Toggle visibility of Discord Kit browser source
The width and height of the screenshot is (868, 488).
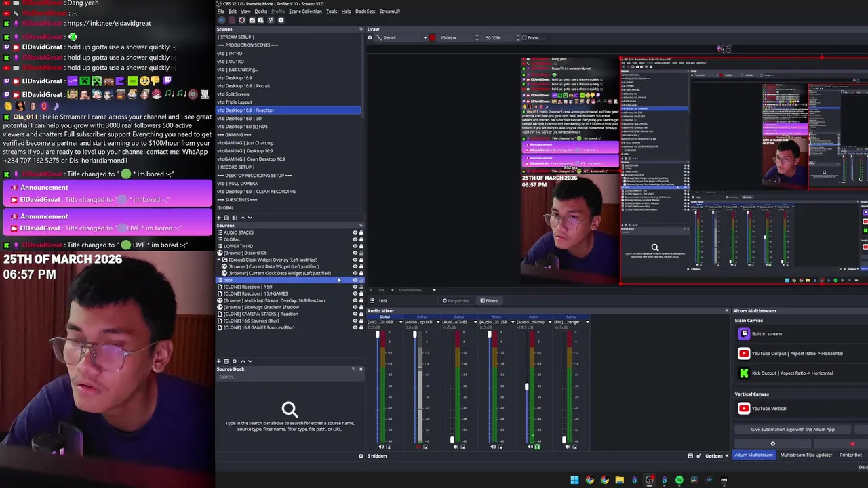point(355,253)
